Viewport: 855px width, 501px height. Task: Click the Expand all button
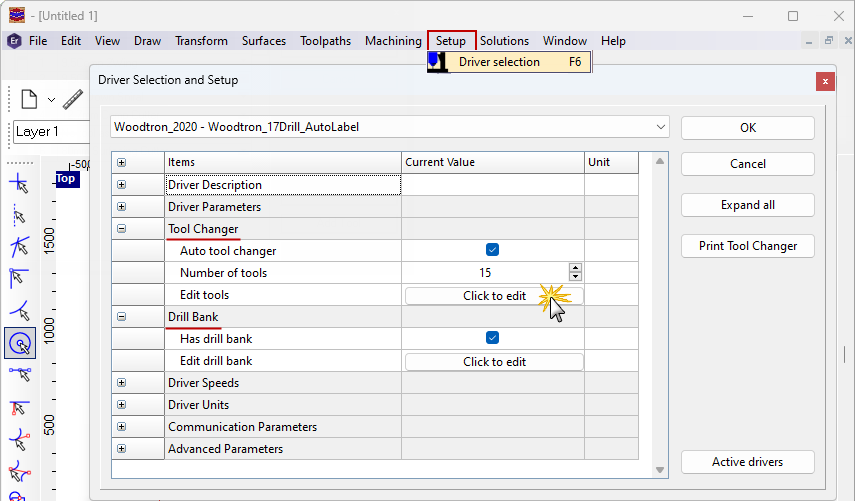[747, 205]
